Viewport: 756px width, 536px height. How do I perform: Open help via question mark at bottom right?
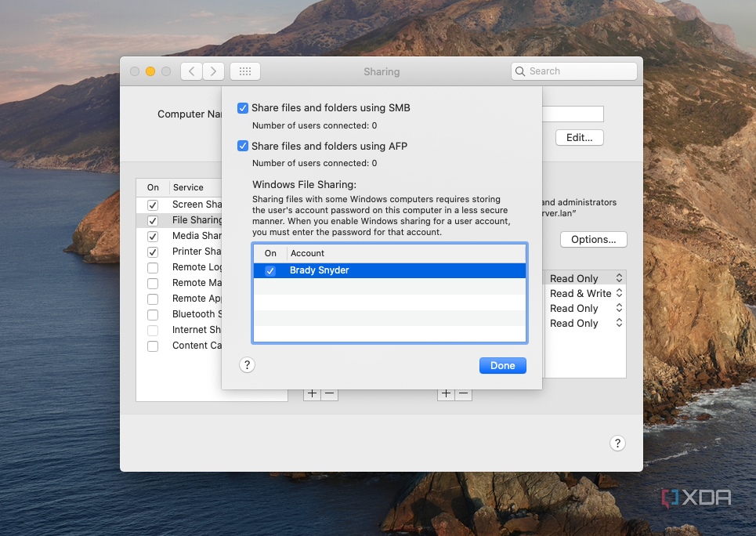point(617,443)
